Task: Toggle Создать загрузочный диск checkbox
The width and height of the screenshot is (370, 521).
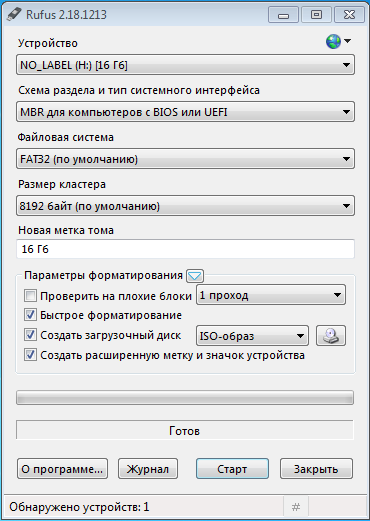Action: pyautogui.click(x=30, y=335)
